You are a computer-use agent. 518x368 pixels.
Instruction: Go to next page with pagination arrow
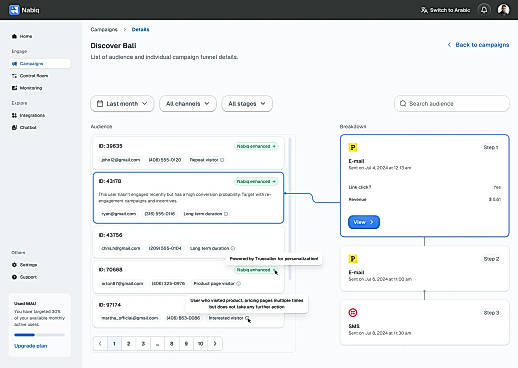point(215,344)
